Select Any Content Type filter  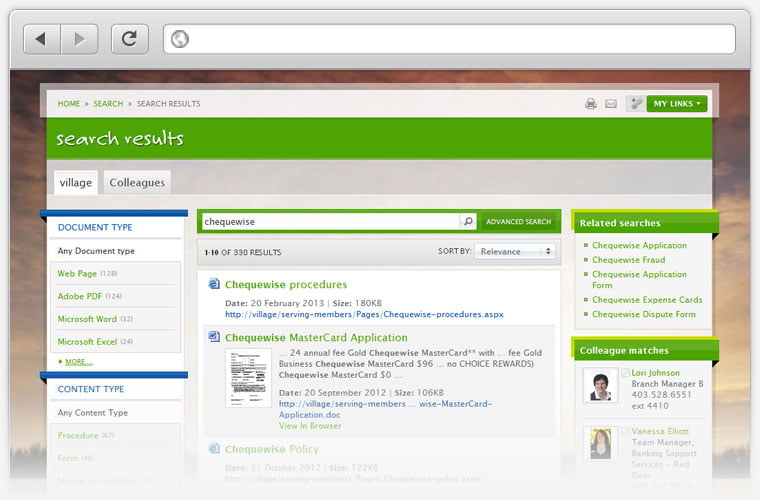tap(93, 413)
